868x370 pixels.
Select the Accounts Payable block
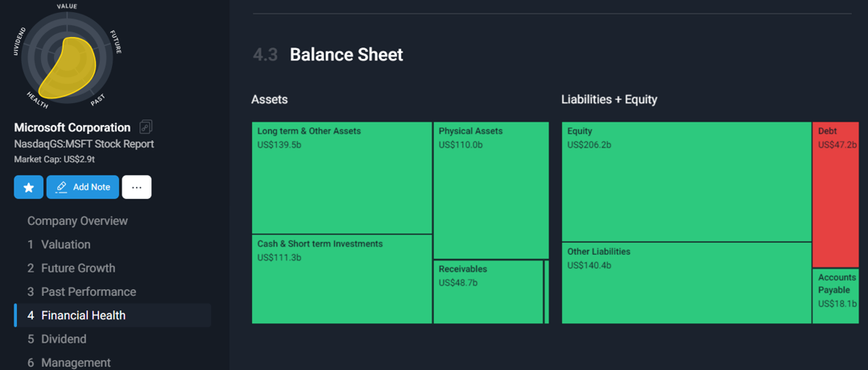(835, 297)
